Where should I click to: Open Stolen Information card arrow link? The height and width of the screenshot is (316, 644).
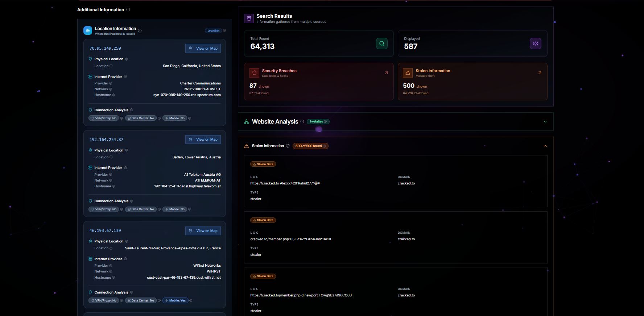tap(540, 73)
